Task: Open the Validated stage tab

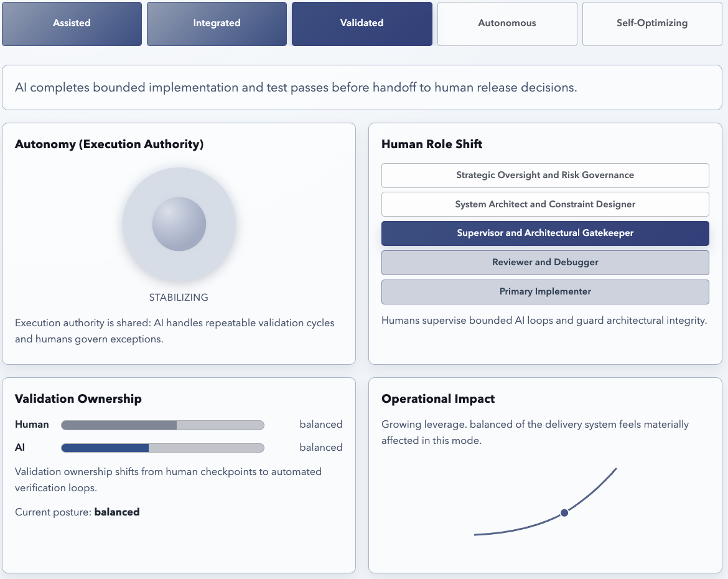Action: pos(362,23)
